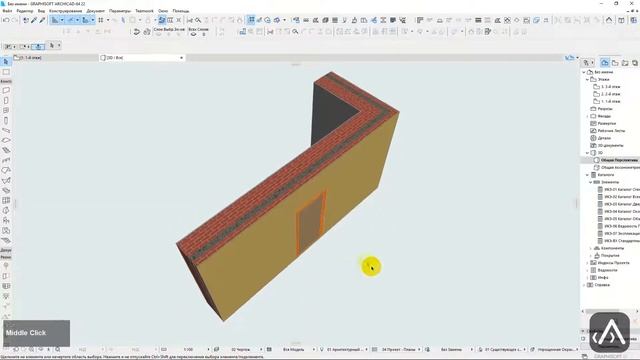Viewport: 640px width, 360px height.
Task: Toggle all layers visibility eye icon
Action: tap(193, 34)
